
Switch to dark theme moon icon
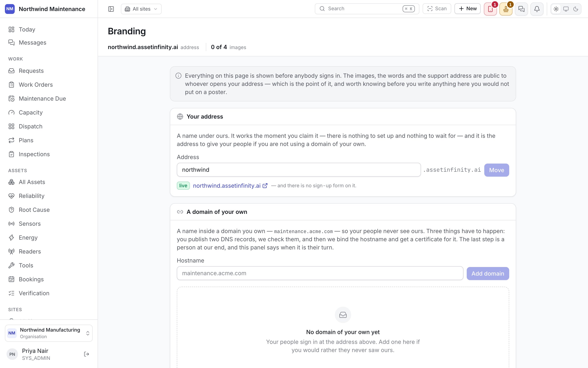(576, 9)
